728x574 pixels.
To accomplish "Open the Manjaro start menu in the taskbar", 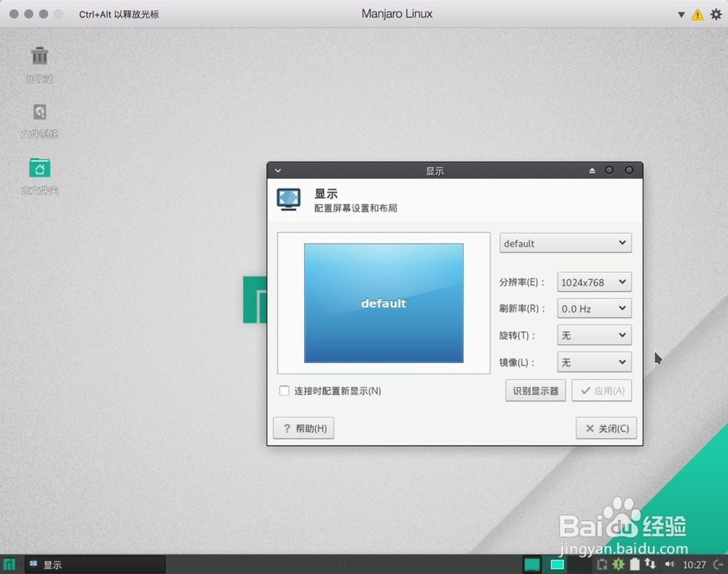I will [x=9, y=565].
